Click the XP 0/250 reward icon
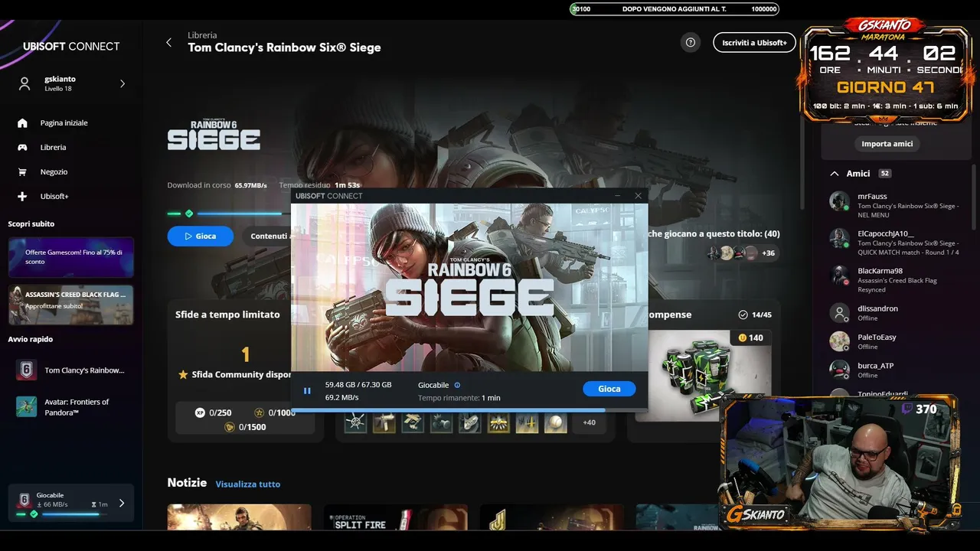The height and width of the screenshot is (551, 980). (200, 412)
